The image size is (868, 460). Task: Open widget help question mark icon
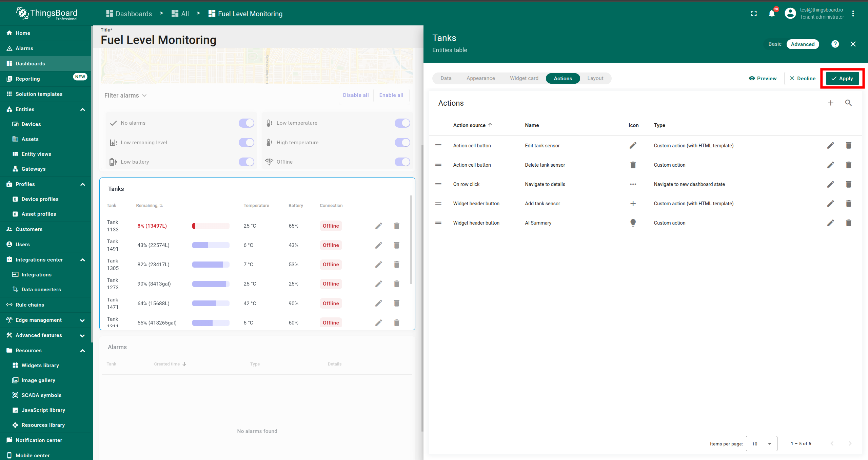(835, 44)
